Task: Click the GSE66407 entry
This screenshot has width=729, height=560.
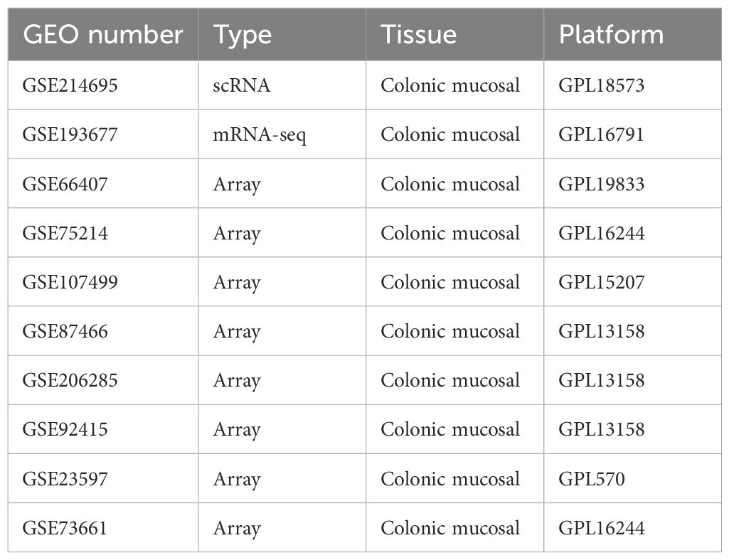Action: (65, 184)
